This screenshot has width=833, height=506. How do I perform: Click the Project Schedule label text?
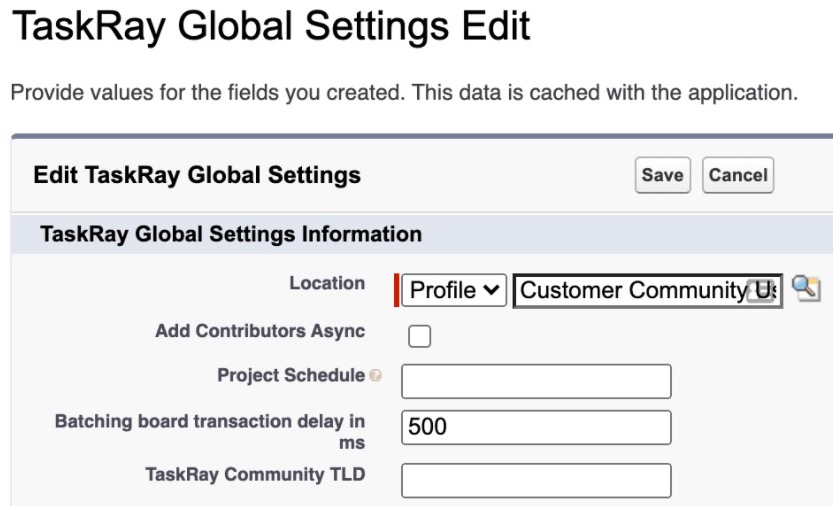tap(291, 375)
